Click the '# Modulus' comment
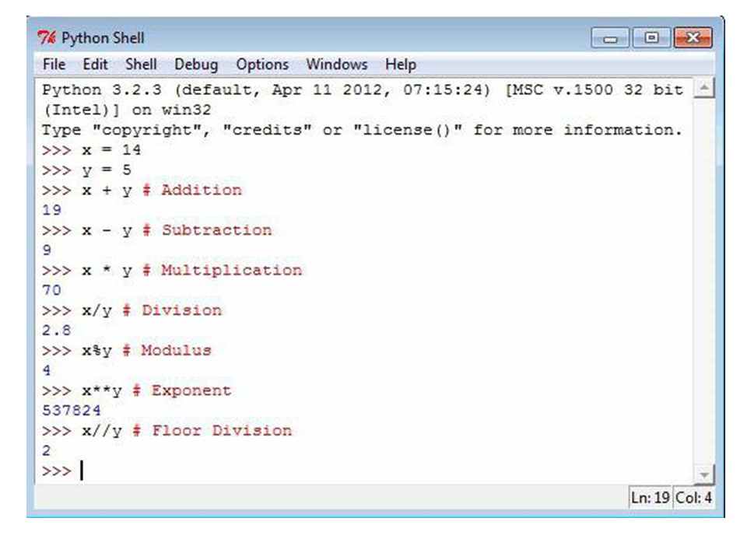The width and height of the screenshot is (747, 560). [167, 350]
